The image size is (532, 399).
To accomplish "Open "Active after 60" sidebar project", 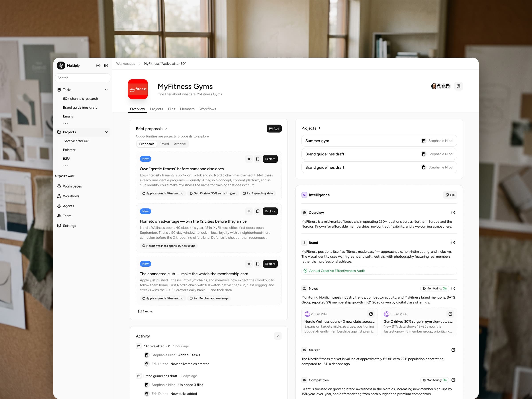I will [76, 141].
